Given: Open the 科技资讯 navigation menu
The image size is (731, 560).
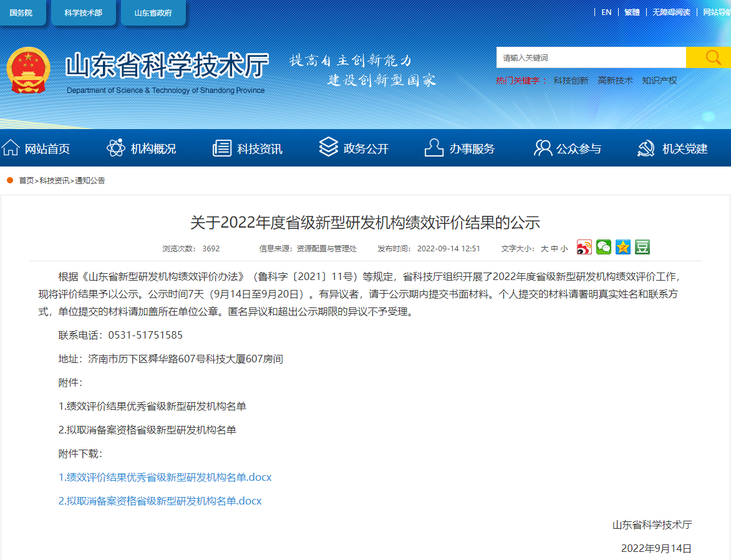Looking at the screenshot, I should pos(248,148).
